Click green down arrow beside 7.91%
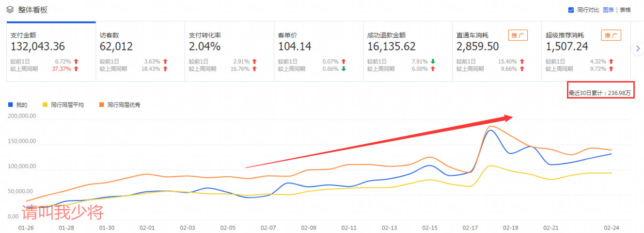The height and width of the screenshot is (233, 644). (x=433, y=62)
